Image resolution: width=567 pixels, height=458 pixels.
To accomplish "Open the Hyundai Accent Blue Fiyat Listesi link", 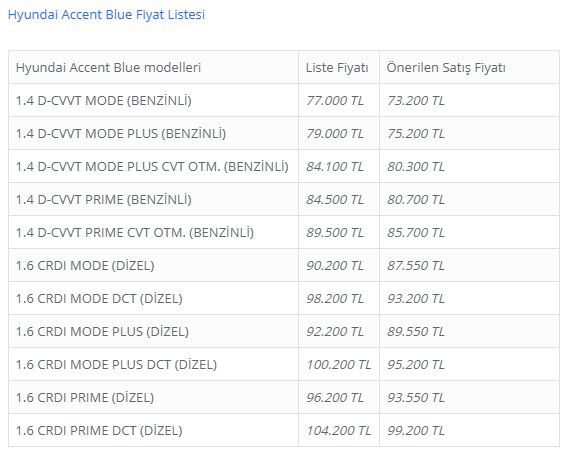I will coord(106,15).
